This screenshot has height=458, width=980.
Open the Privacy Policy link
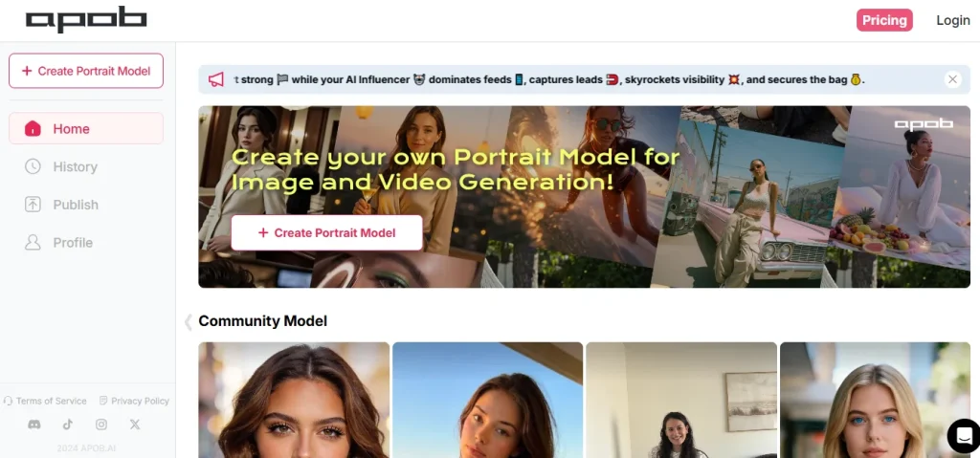tap(134, 401)
